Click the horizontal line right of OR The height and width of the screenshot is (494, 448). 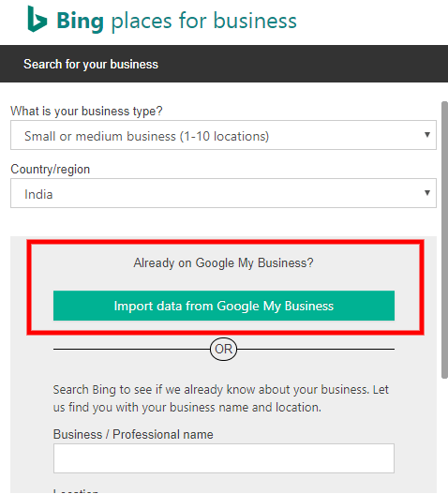(316, 349)
